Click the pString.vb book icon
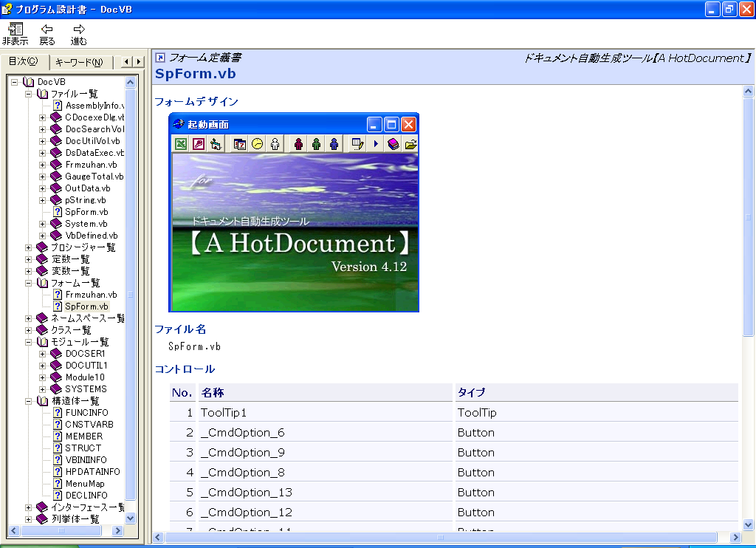The height and width of the screenshot is (548, 756). coord(56,200)
